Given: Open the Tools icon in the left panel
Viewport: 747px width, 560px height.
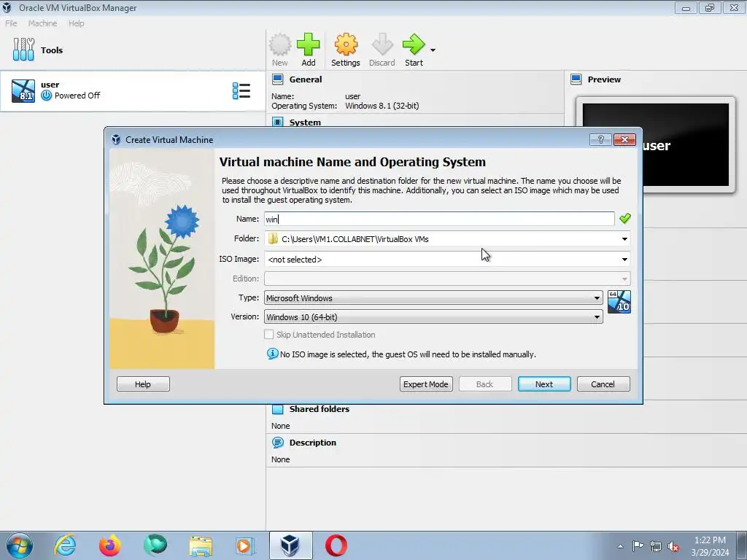Looking at the screenshot, I should coord(23,50).
